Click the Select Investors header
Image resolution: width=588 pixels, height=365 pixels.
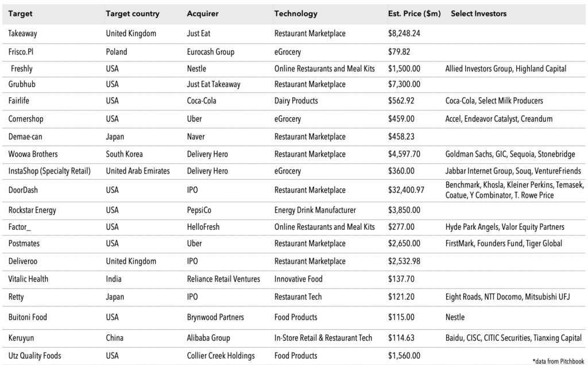[x=478, y=14]
